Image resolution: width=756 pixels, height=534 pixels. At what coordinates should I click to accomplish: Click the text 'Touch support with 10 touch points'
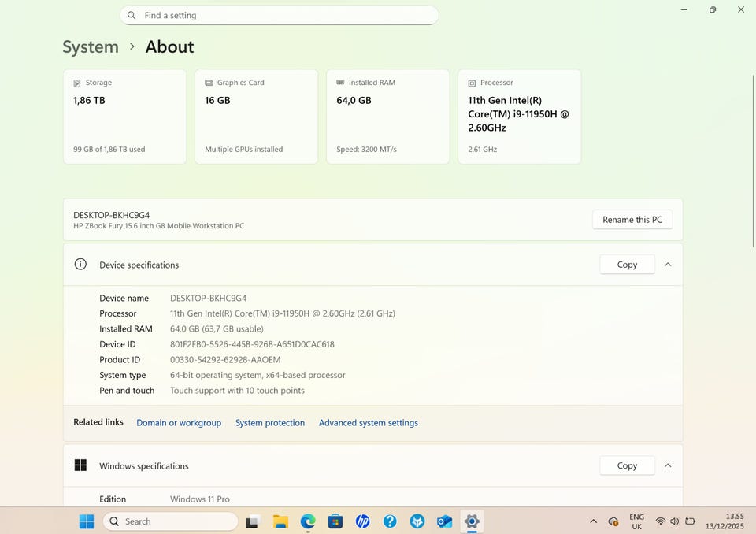237,391
